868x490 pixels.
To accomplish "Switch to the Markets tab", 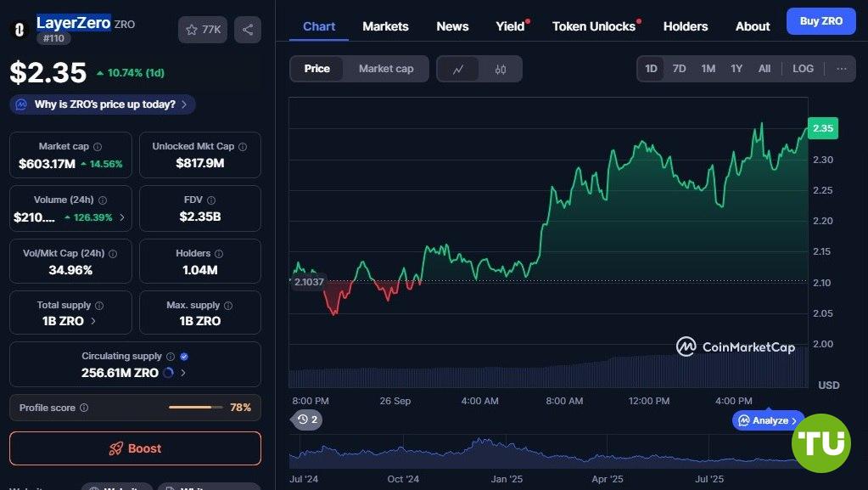I will tap(385, 26).
